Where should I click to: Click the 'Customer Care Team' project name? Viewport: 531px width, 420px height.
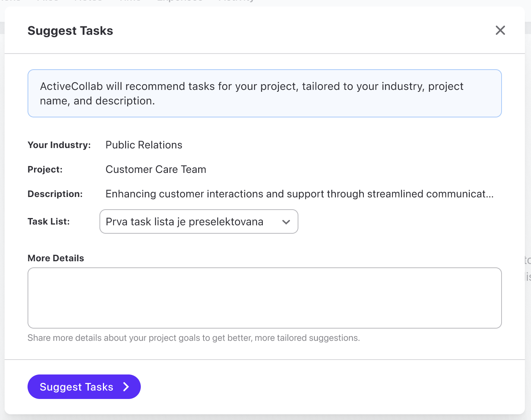(156, 169)
